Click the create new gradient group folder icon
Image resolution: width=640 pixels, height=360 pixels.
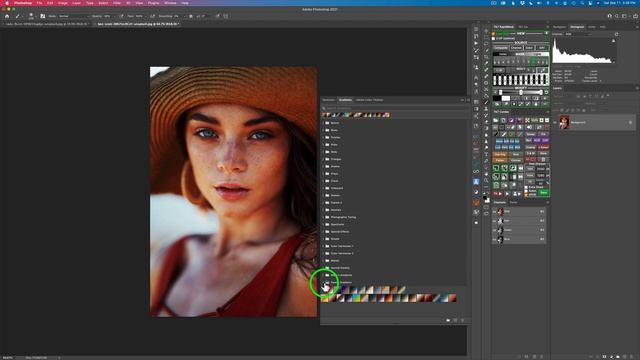coord(448,320)
